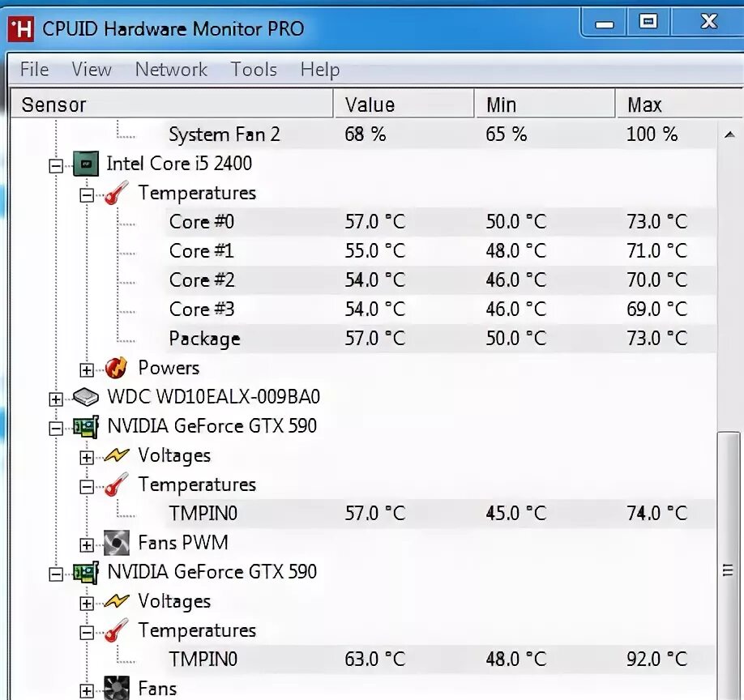Screen dimensions: 744x700
Task: Open the File menu
Action: [x=34, y=70]
